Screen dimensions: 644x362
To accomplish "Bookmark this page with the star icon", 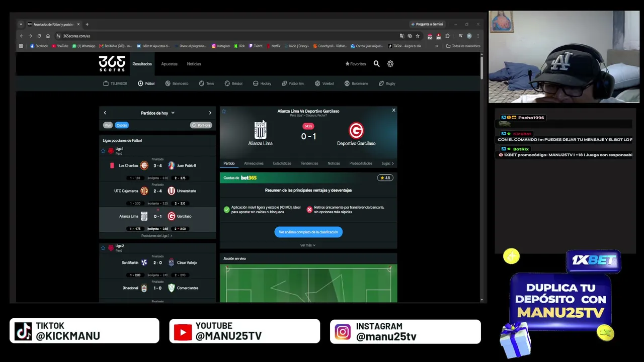I will coord(418,36).
